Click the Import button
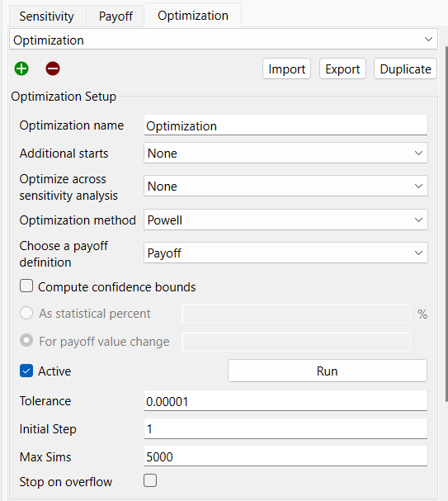Image resolution: width=448 pixels, height=501 pixels. click(287, 69)
